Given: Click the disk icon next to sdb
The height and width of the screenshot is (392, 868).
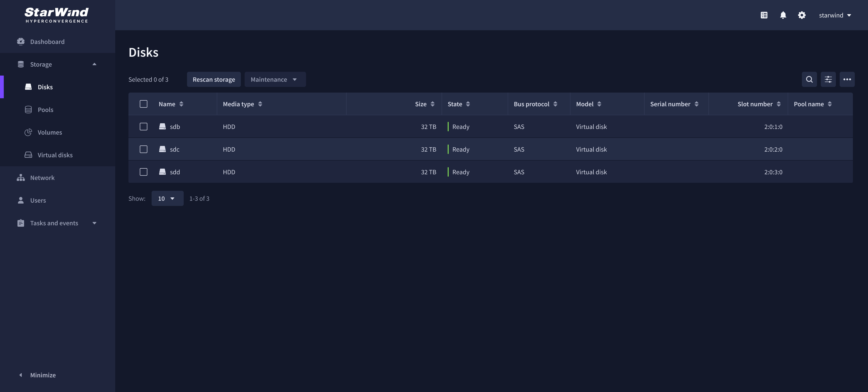Looking at the screenshot, I should tap(162, 126).
